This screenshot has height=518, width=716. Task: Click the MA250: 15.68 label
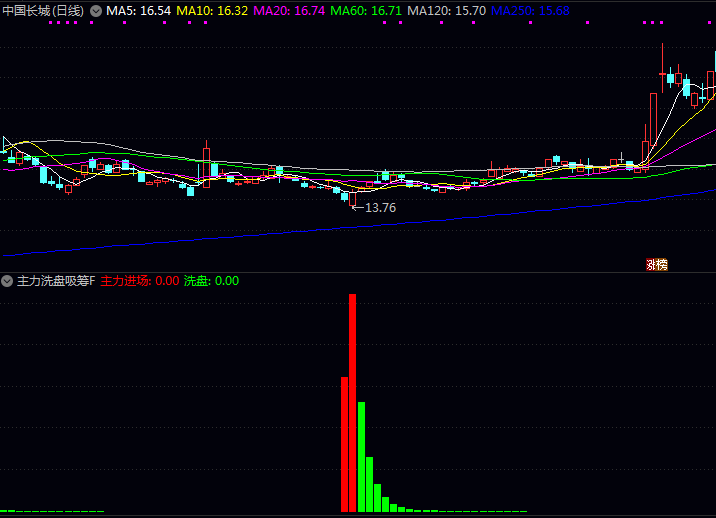(x=530, y=11)
